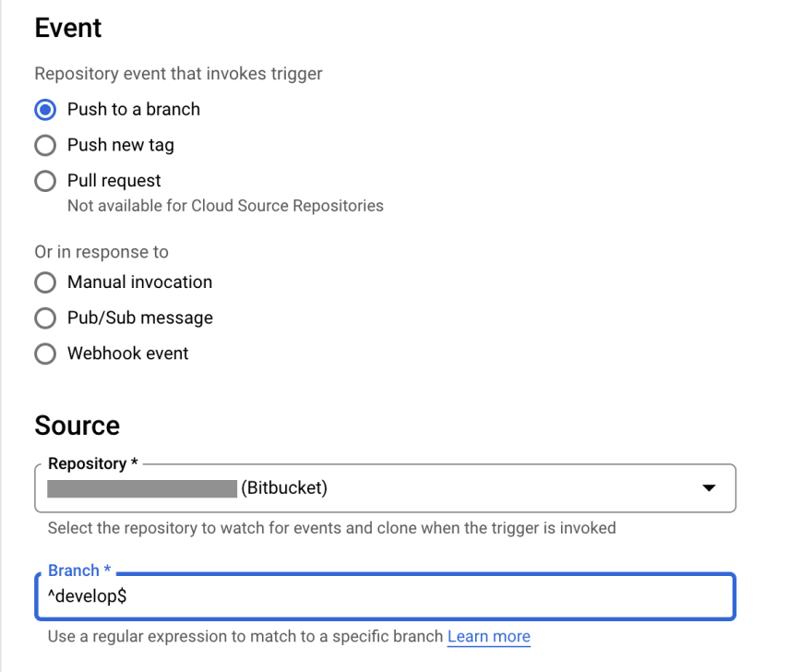Select the Pull request radio button
The width and height of the screenshot is (812, 672).
coord(45,181)
